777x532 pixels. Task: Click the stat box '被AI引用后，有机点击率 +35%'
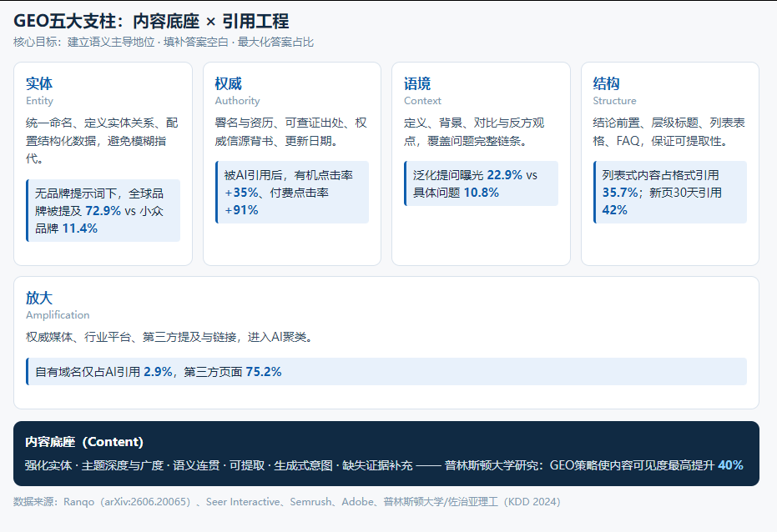tap(292, 193)
